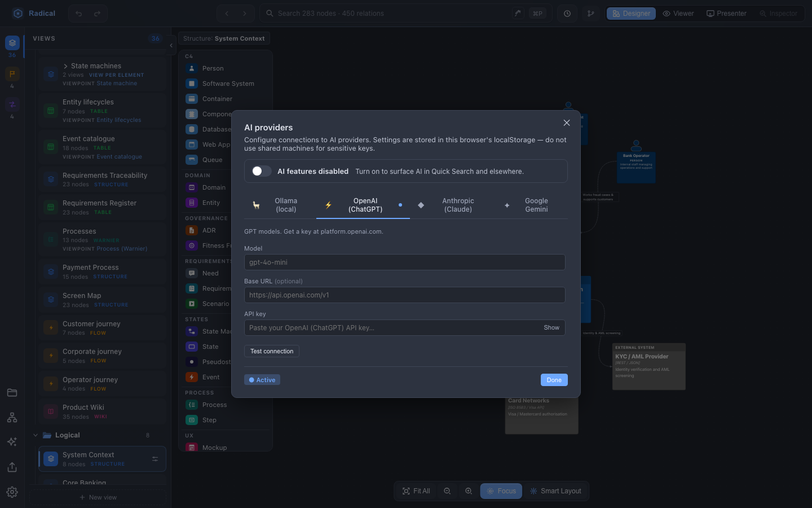812x508 pixels.
Task: Navigate back with the left chevron
Action: 227,14
